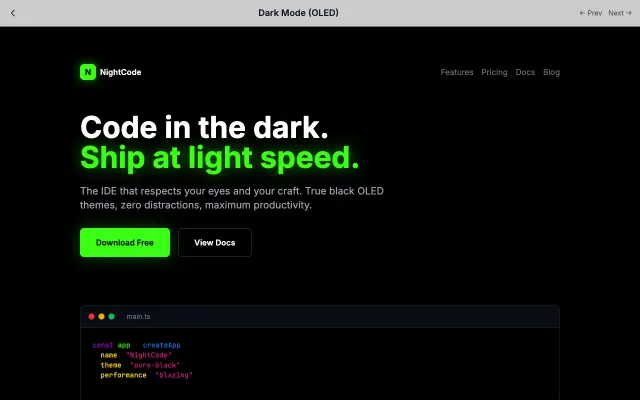640x400 pixels.
Task: Click the Download Free button
Action: coord(125,242)
